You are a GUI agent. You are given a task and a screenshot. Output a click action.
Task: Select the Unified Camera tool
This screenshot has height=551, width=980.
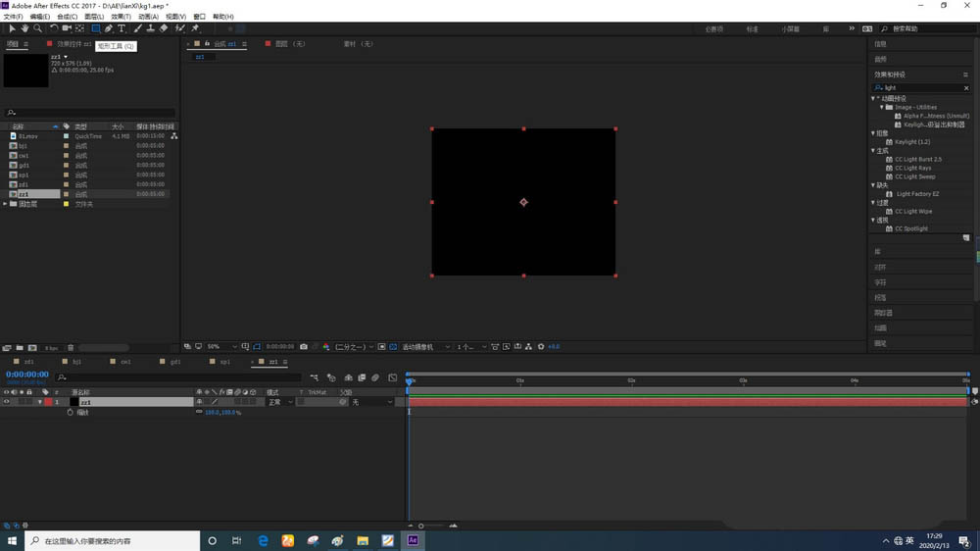click(x=67, y=28)
